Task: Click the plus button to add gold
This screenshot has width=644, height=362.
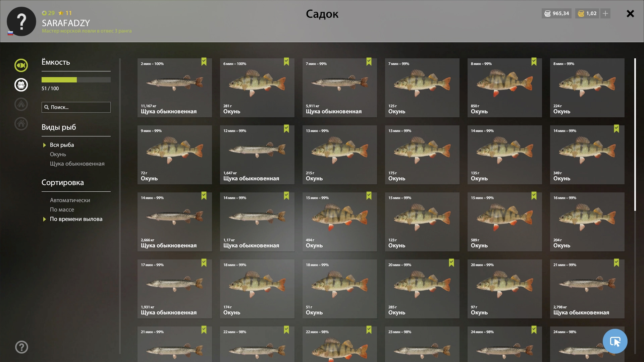Action: (x=605, y=13)
